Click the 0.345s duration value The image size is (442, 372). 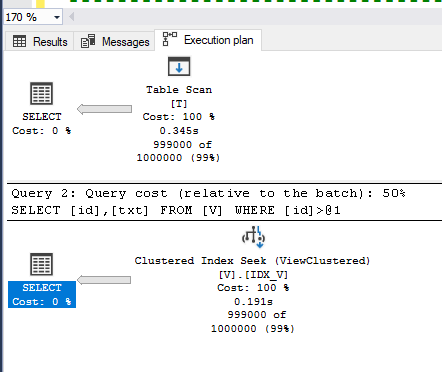179,131
